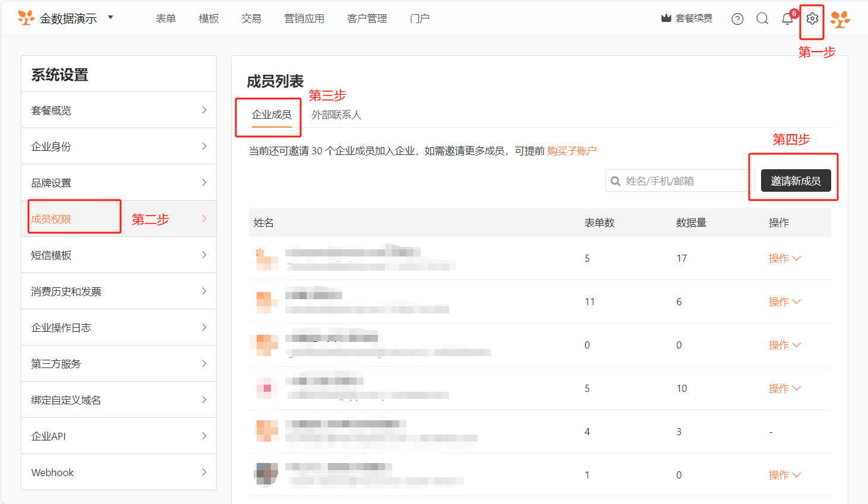The width and height of the screenshot is (868, 504).
Task: Click the 数据量 column header
Action: [x=692, y=223]
